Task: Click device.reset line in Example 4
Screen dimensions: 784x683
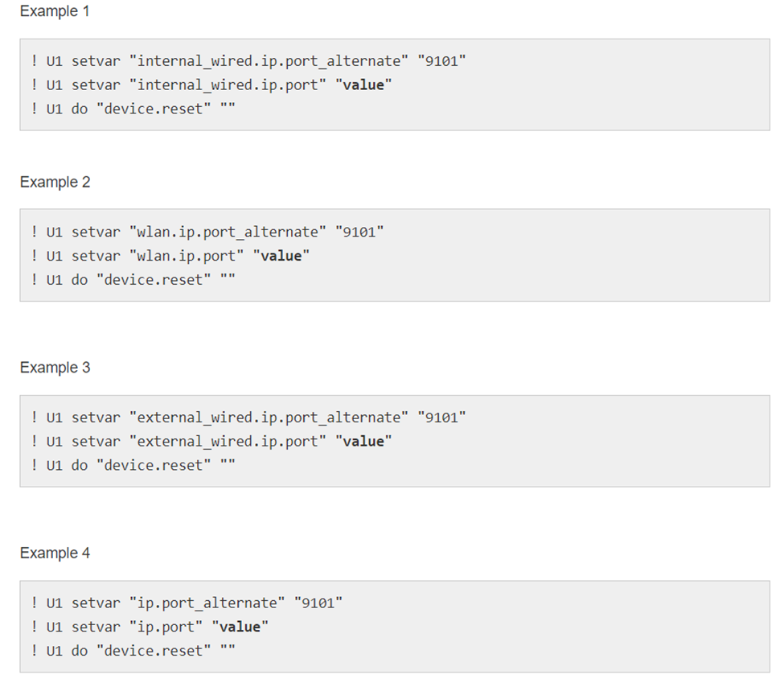Action: [x=133, y=651]
